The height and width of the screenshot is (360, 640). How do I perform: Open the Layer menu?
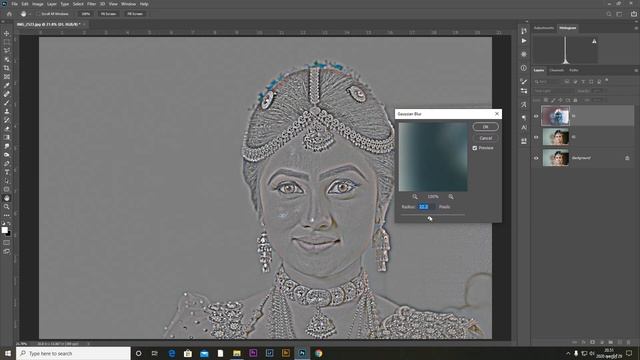click(x=52, y=4)
